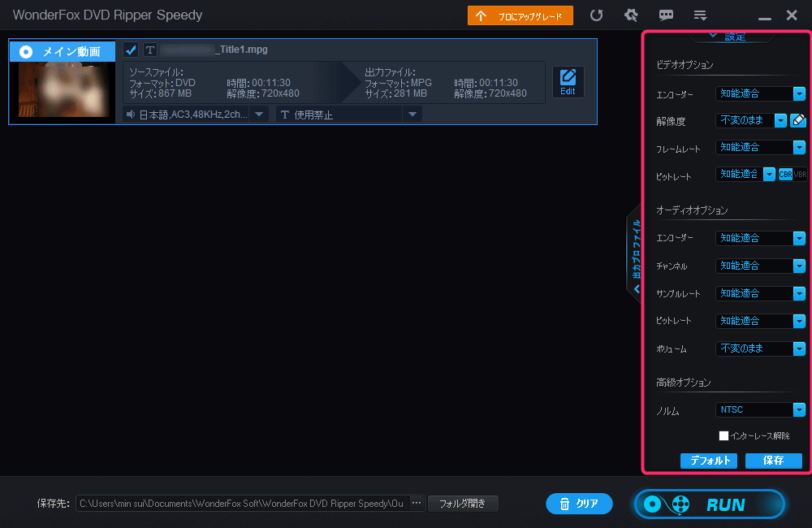Image resolution: width=812 pixels, height=528 pixels.
Task: Open the feedback chat bubble icon
Action: 666,15
